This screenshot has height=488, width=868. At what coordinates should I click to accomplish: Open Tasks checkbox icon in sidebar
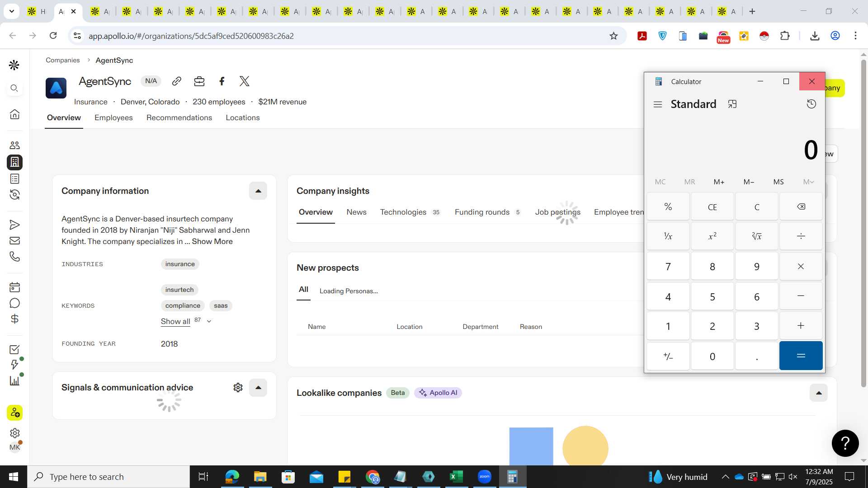click(14, 349)
